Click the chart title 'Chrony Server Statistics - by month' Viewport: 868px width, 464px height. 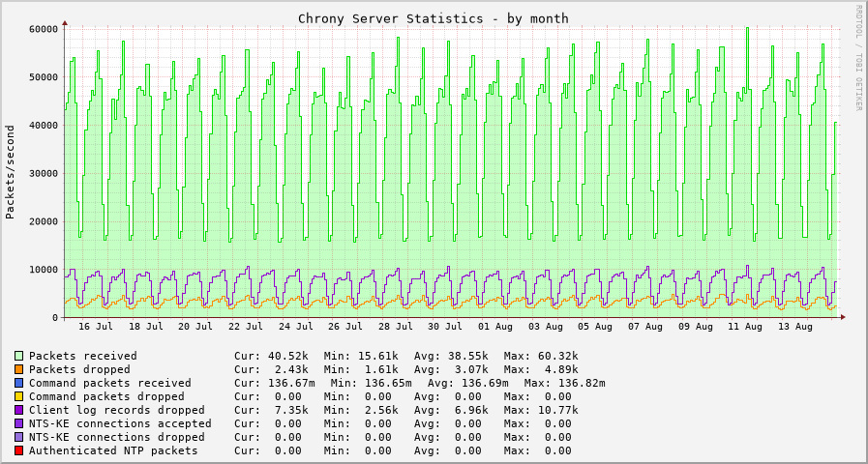point(434,18)
